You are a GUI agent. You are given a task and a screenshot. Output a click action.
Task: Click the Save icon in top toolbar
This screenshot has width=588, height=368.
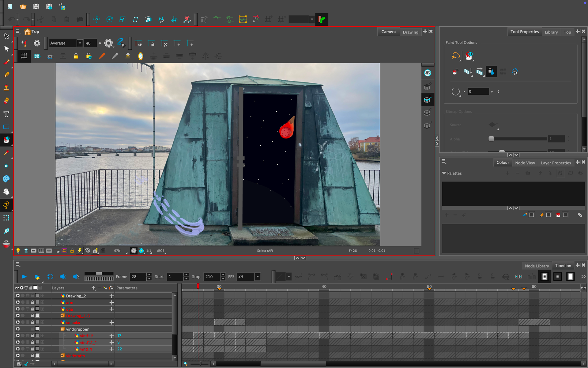tap(36, 6)
